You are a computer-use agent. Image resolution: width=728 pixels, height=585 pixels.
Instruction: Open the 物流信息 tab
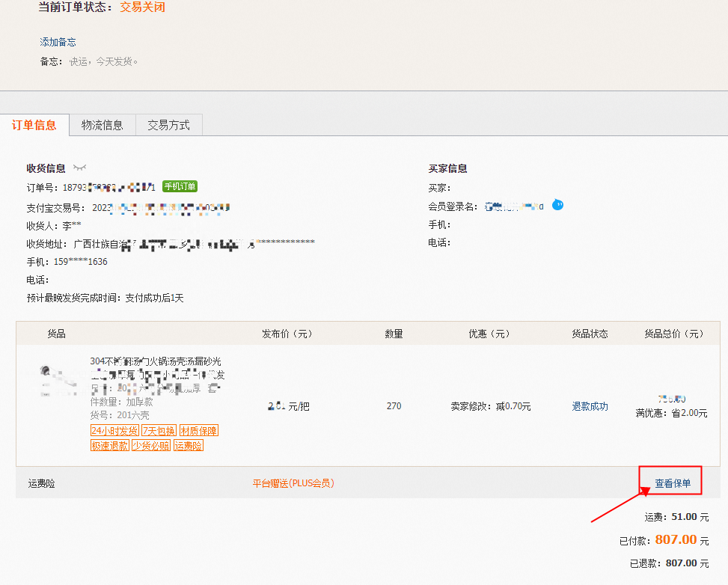pos(103,125)
